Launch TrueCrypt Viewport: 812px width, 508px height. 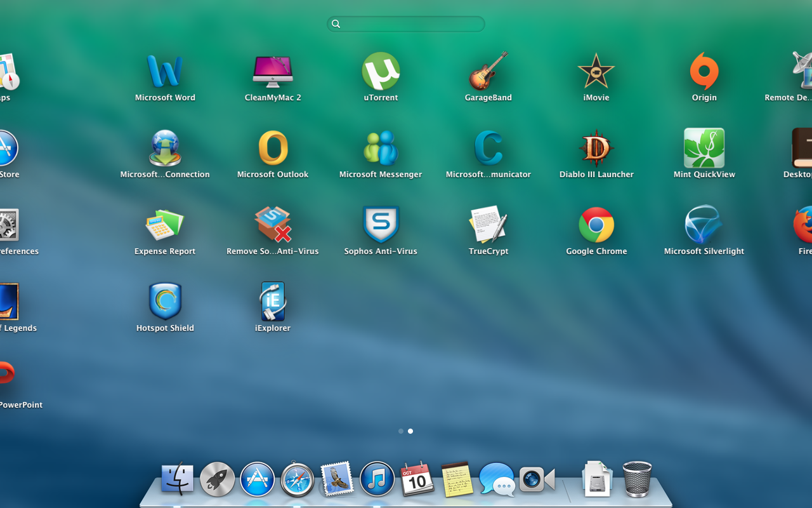(488, 225)
